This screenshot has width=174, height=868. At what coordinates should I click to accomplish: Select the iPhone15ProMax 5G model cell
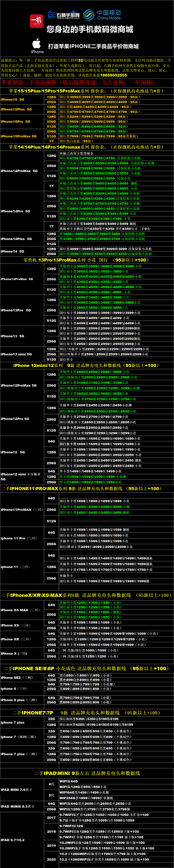[x=22, y=136]
